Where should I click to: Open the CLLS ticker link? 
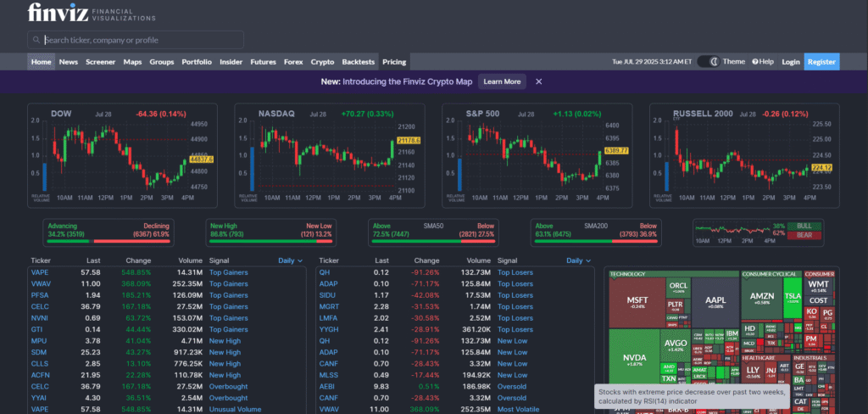click(39, 364)
